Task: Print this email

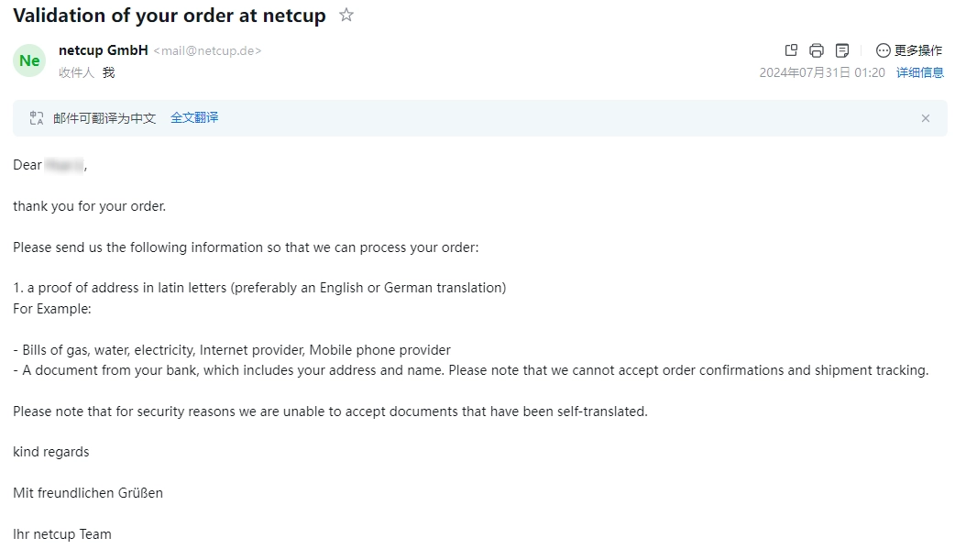Action: 817,50
